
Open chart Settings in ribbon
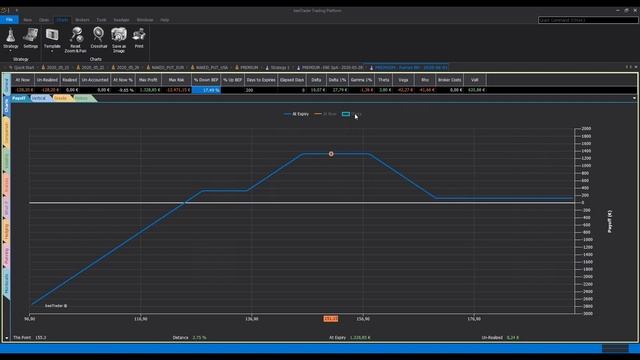point(31,38)
